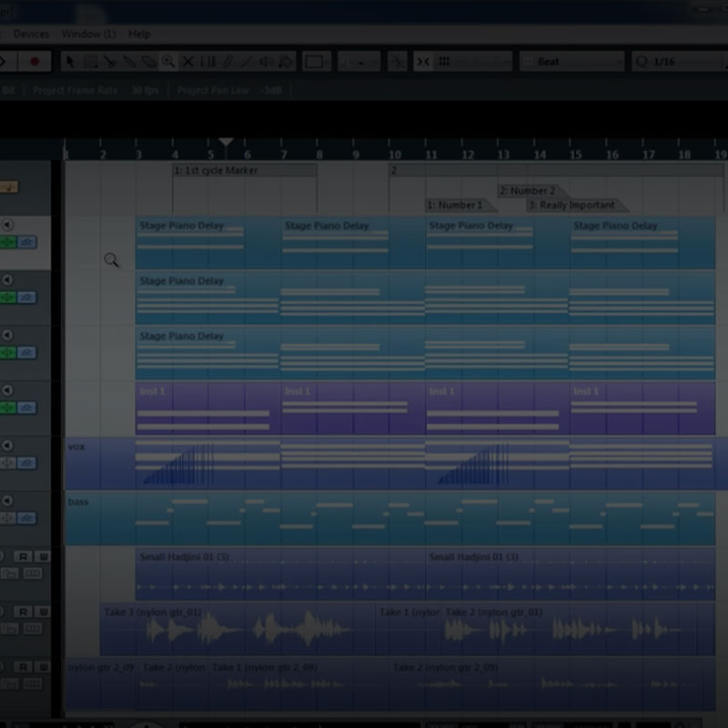Enable Read automation on Small Hadjini track
Image resolution: width=728 pixels, height=728 pixels.
coord(23,557)
